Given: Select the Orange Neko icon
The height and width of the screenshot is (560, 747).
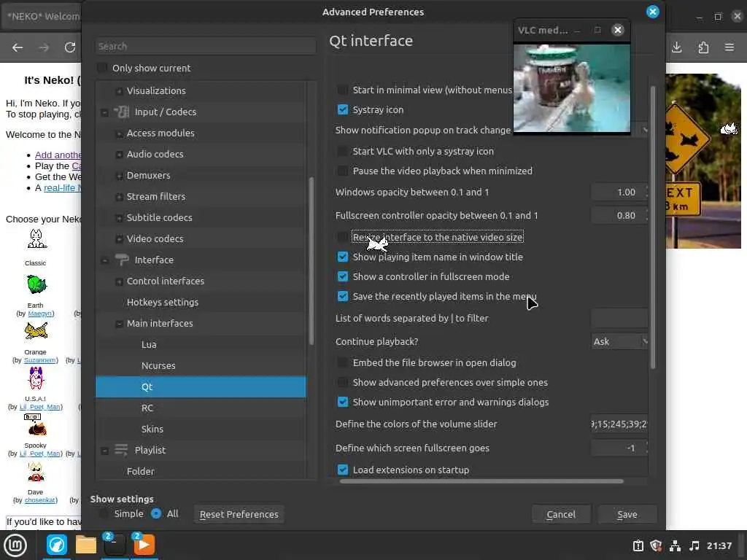Looking at the screenshot, I should (36, 330).
